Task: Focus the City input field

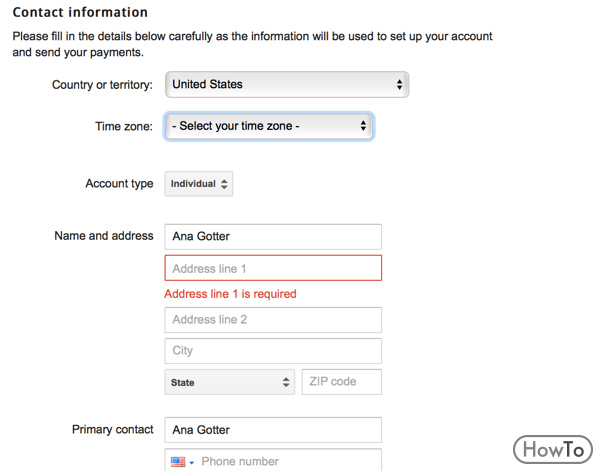Action: coord(273,350)
